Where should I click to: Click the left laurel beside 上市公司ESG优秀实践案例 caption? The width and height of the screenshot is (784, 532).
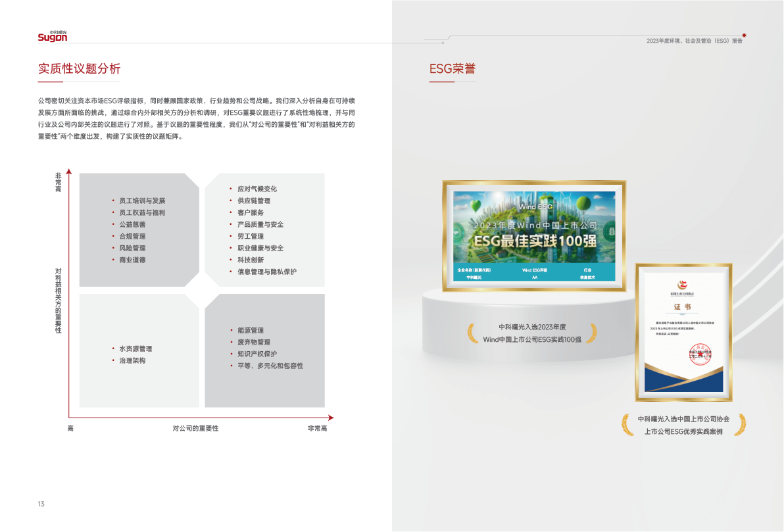point(628,425)
